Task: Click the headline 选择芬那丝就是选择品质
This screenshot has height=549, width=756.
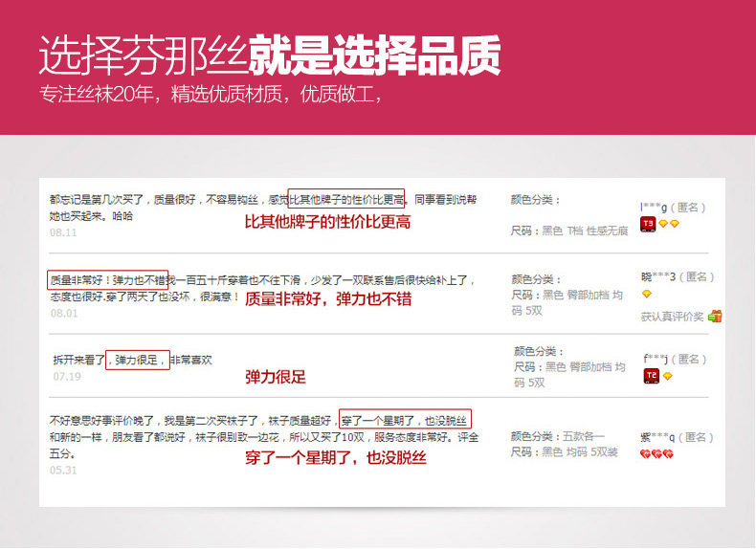Action: pyautogui.click(x=270, y=55)
